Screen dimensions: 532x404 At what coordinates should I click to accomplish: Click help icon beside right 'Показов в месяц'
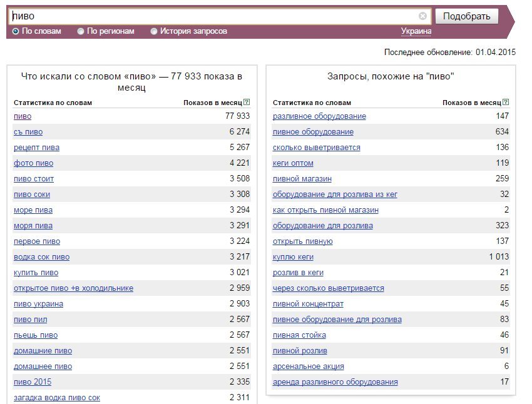pyautogui.click(x=506, y=103)
